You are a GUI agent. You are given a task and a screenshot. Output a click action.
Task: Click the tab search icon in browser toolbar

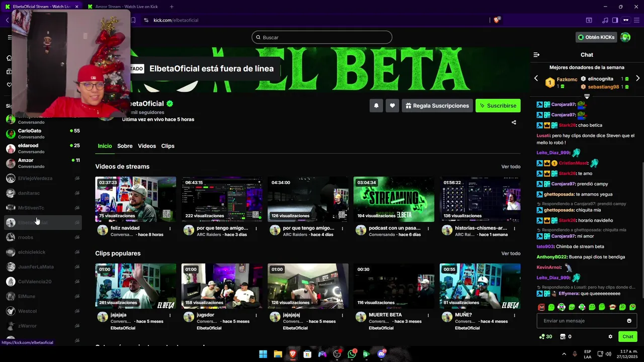point(589,20)
